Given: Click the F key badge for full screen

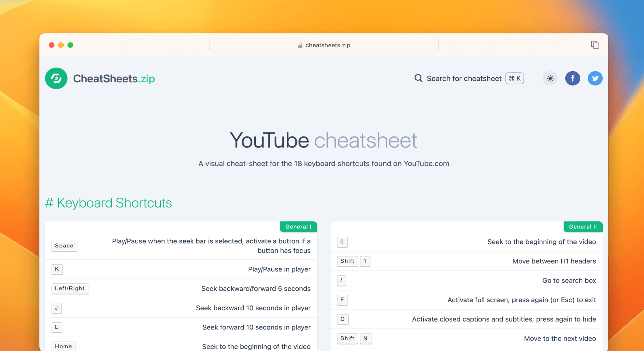Looking at the screenshot, I should point(342,300).
